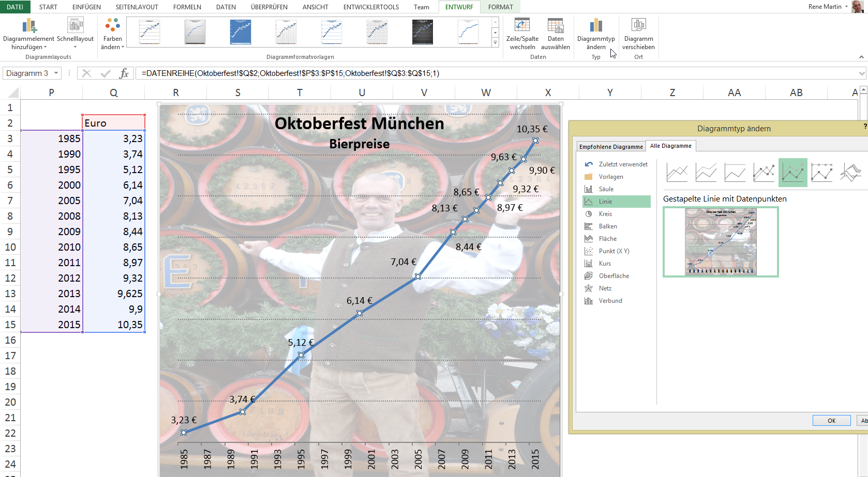Image resolution: width=868 pixels, height=477 pixels.
Task: Open the Name Box dropdown arrow
Action: (56, 73)
